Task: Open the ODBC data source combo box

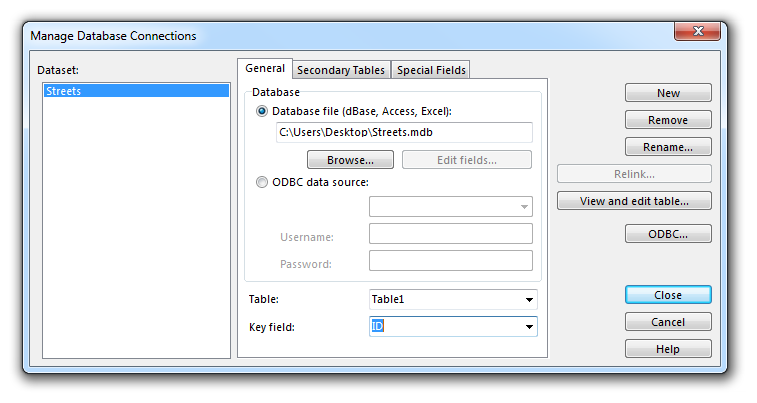Action: (x=451, y=207)
